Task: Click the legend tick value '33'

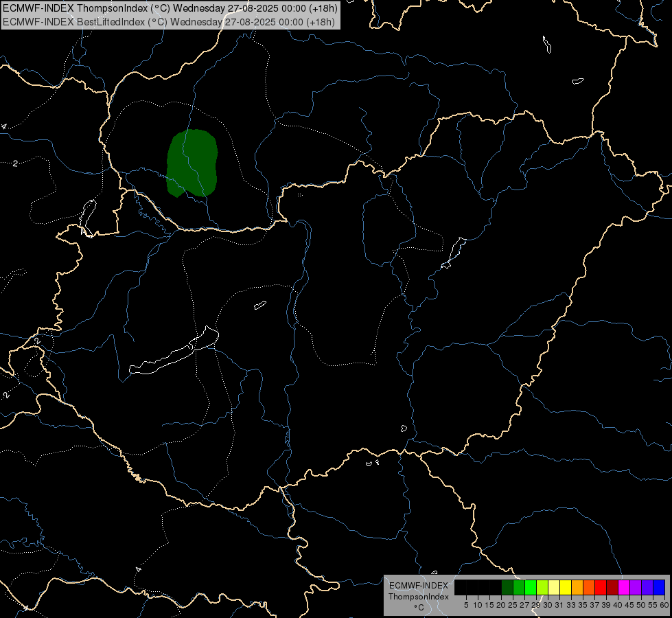Action: (x=571, y=605)
